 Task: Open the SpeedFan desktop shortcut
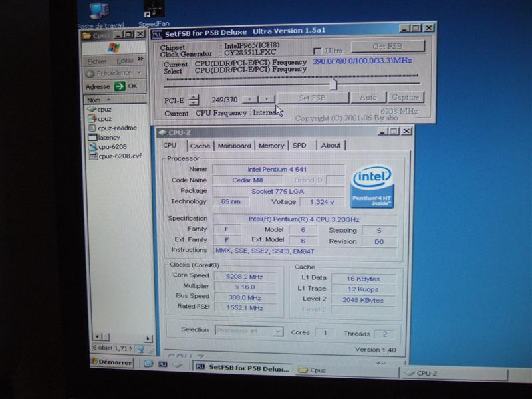pos(154,9)
